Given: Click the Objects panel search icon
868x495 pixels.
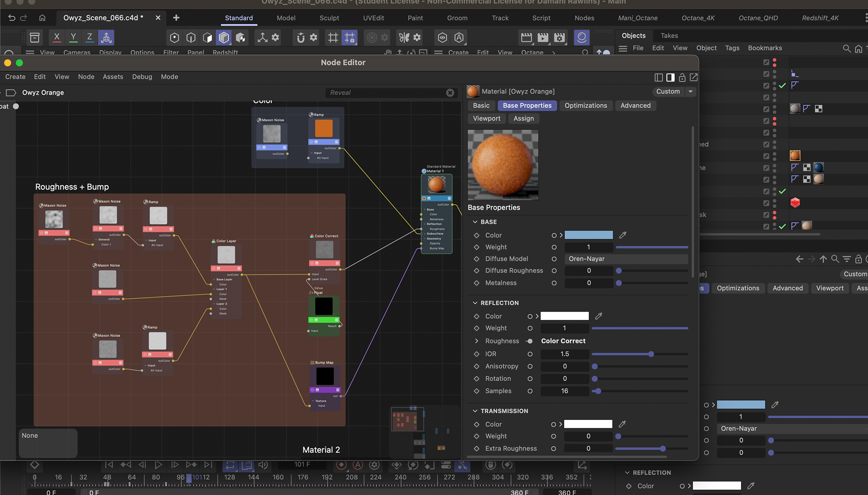Looking at the screenshot, I should [846, 48].
